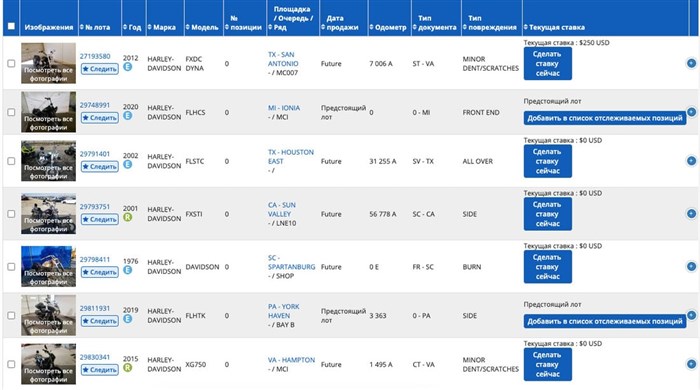
Task: Expand details plus icon for lot 29793751
Action: [691, 214]
